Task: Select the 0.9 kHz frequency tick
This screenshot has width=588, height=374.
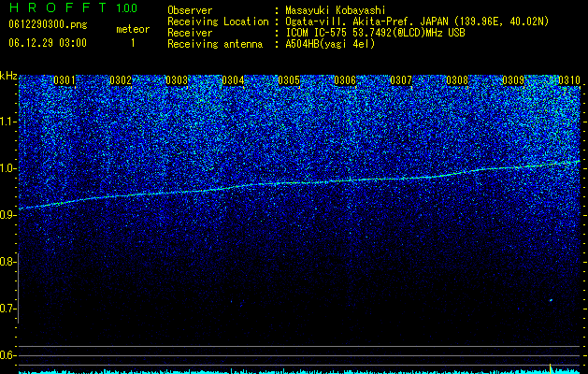Action: tap(7, 215)
